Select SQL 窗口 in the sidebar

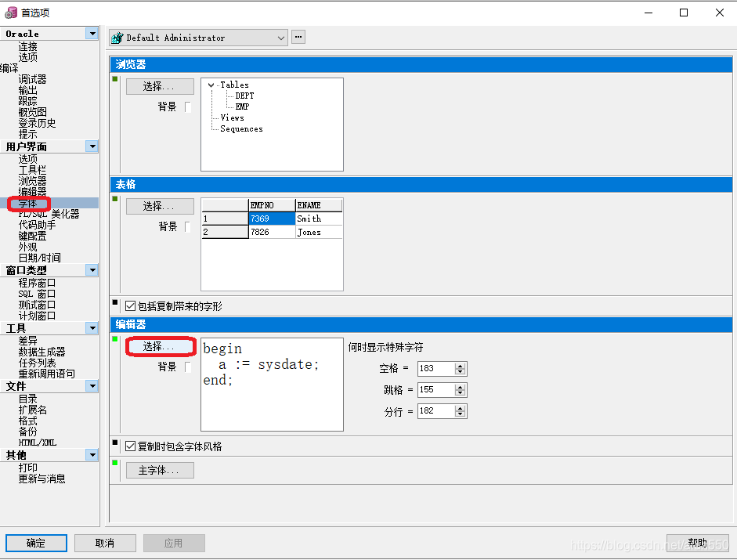(37, 294)
